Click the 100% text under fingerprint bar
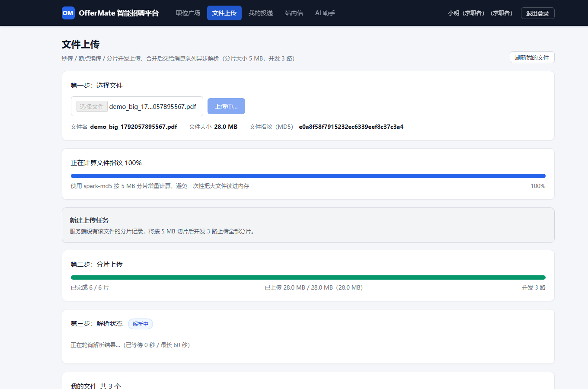Screen dimensions: 588x389 (x=538, y=186)
